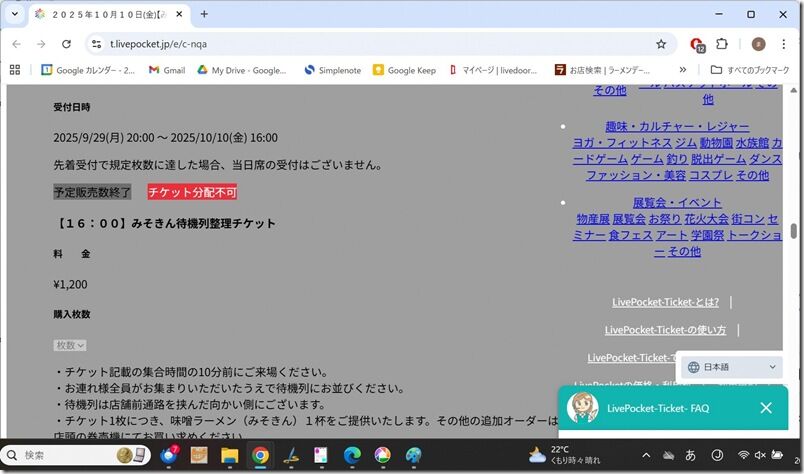The height and width of the screenshot is (474, 804).
Task: Open the red extension icon with badge 12
Action: 697,45
